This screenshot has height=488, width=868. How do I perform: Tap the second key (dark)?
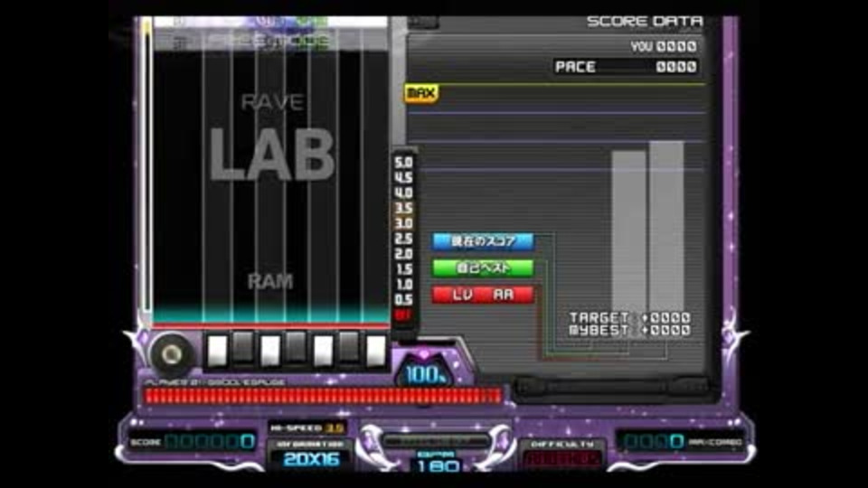(243, 347)
